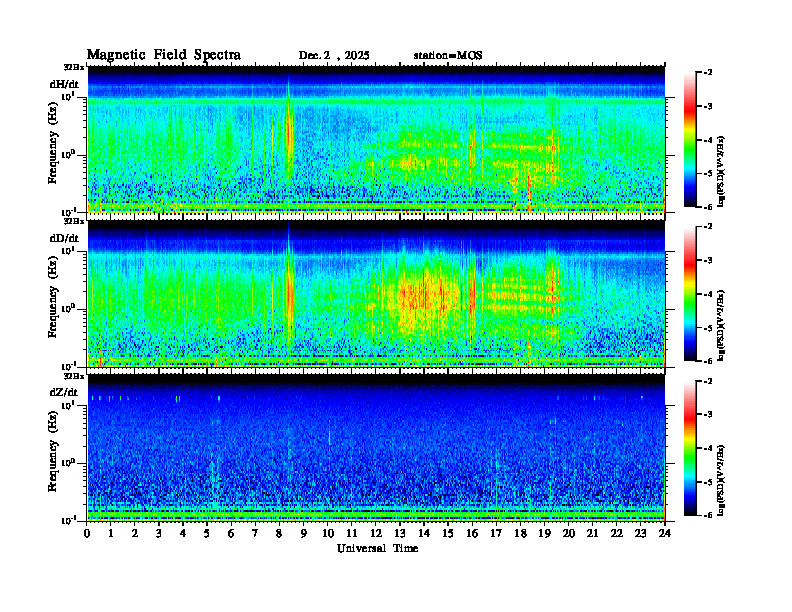Click the dH/dt spectrogram plot
Viewport: 792px width, 612px height.
(376, 139)
